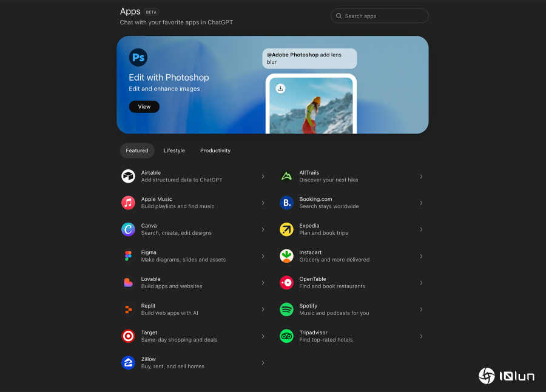Open the Spotify row chevron

coord(422,309)
